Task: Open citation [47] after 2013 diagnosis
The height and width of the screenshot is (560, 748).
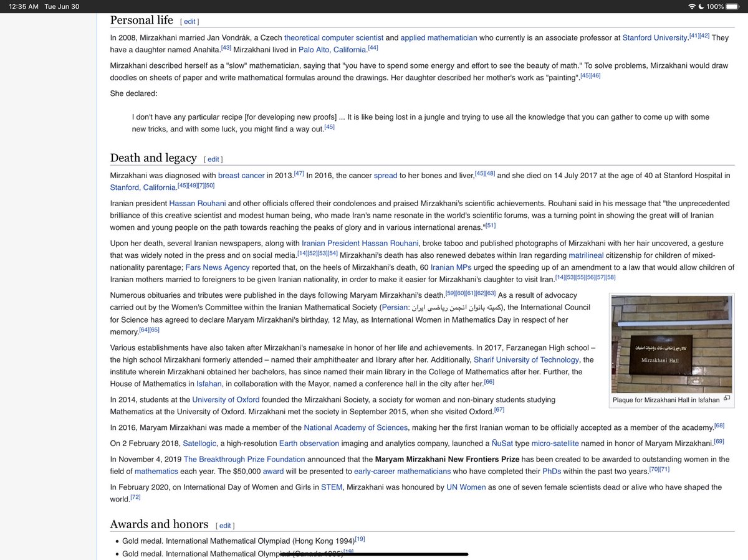Action: (299, 174)
